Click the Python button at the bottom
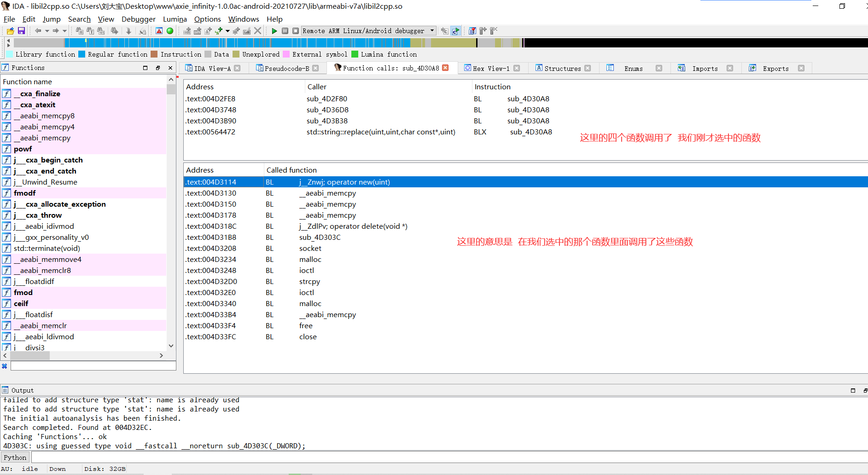This screenshot has height=475, width=868. tap(15, 457)
